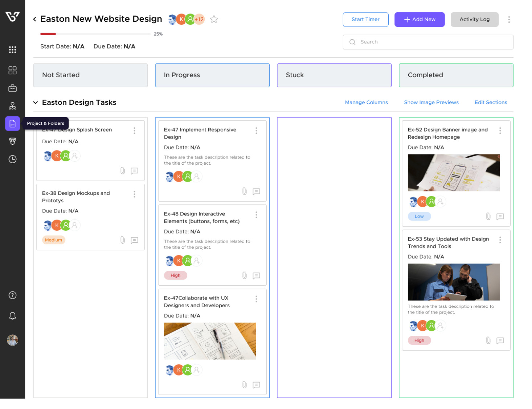Toggle Show Image Previews
532x409 pixels.
[x=431, y=103]
